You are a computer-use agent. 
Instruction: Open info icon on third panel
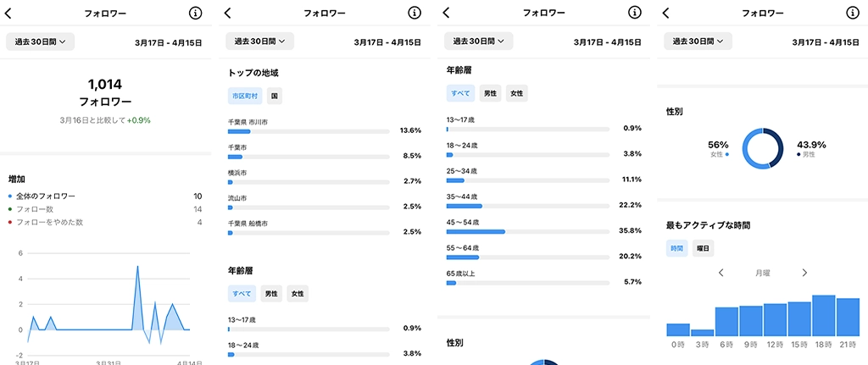tap(634, 13)
